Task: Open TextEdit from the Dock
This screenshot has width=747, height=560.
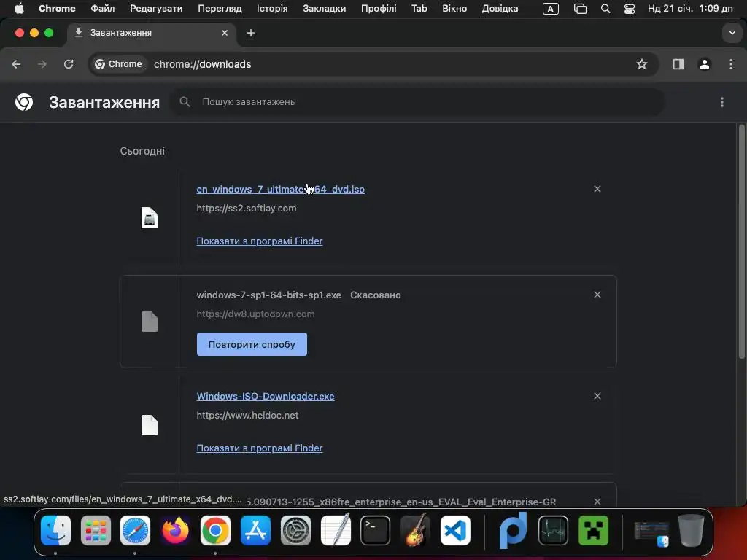Action: pyautogui.click(x=336, y=531)
